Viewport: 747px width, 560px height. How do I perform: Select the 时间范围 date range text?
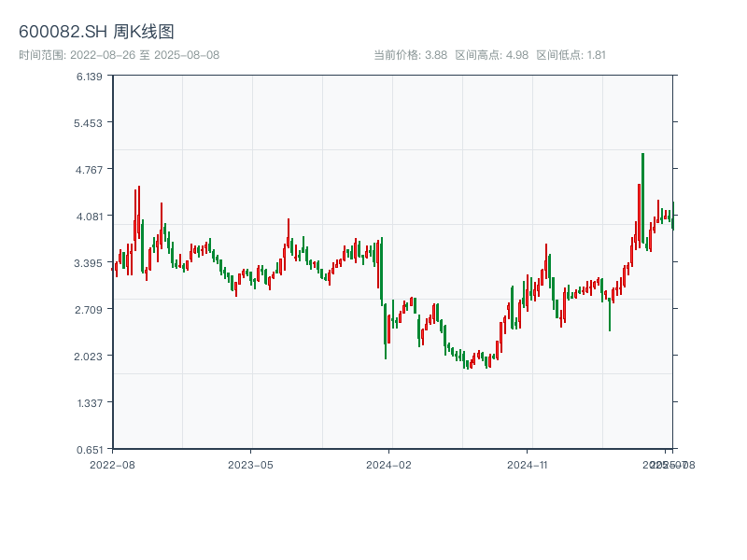point(119,55)
